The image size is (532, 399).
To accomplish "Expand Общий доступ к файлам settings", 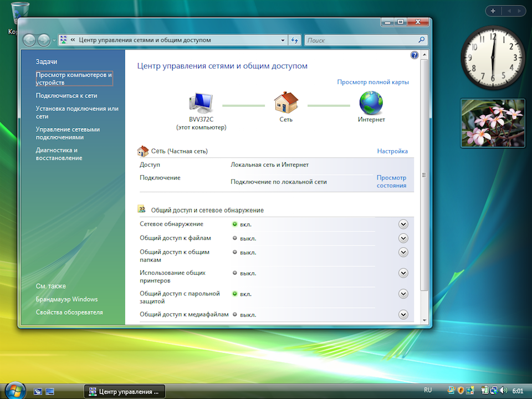I will [403, 238].
